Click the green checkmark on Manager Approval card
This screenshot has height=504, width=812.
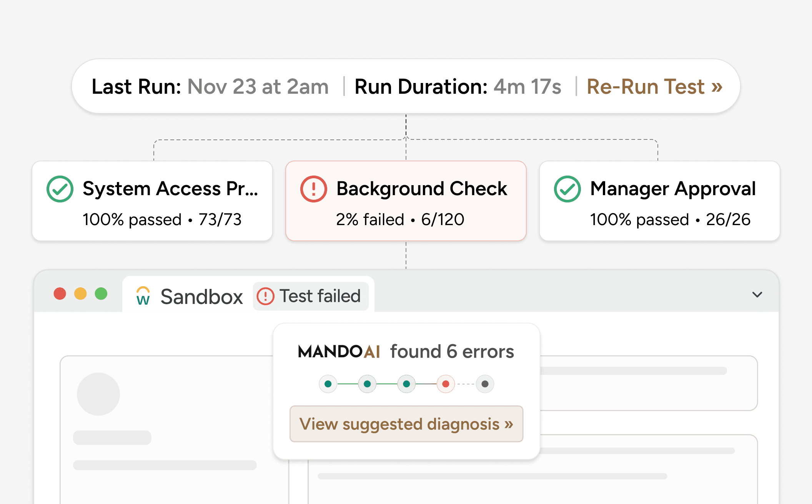(x=567, y=189)
